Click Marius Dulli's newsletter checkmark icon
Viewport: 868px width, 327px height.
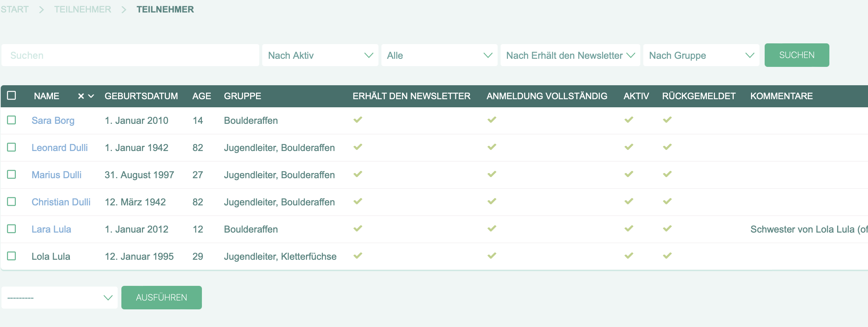tap(358, 174)
